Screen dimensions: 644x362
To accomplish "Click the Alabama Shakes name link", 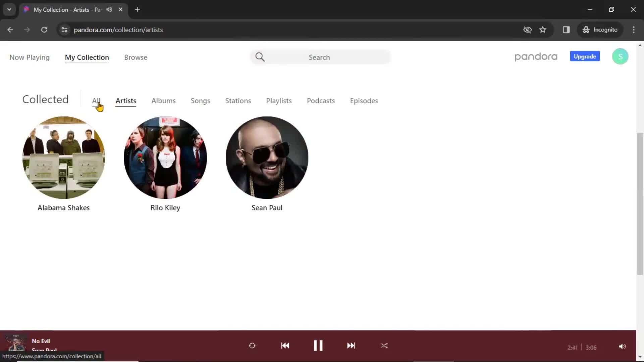I will [x=64, y=208].
